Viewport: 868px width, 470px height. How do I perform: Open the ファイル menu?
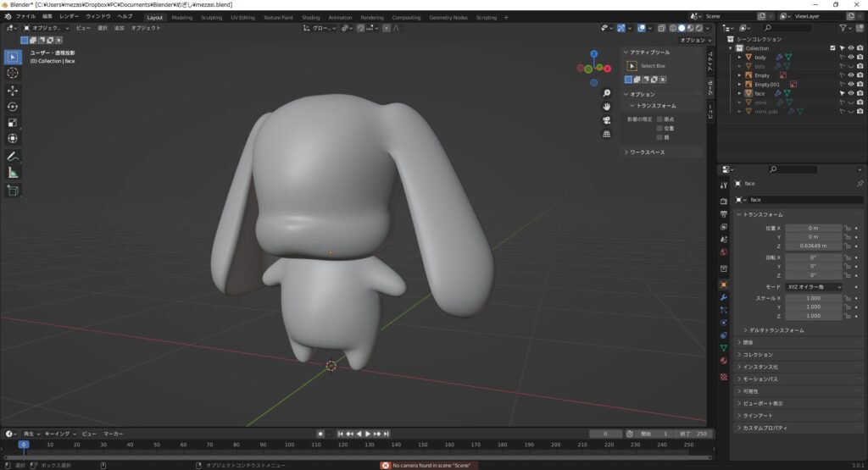tap(25, 17)
